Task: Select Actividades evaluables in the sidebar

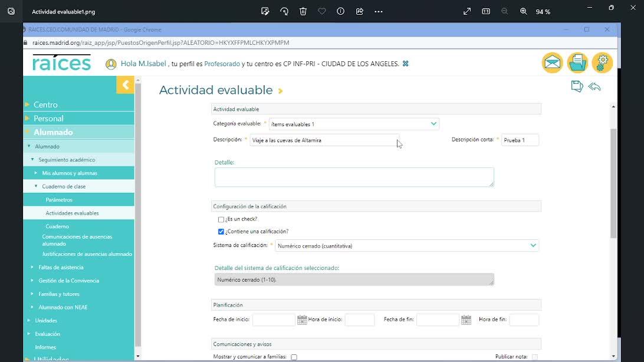Action: (x=72, y=213)
